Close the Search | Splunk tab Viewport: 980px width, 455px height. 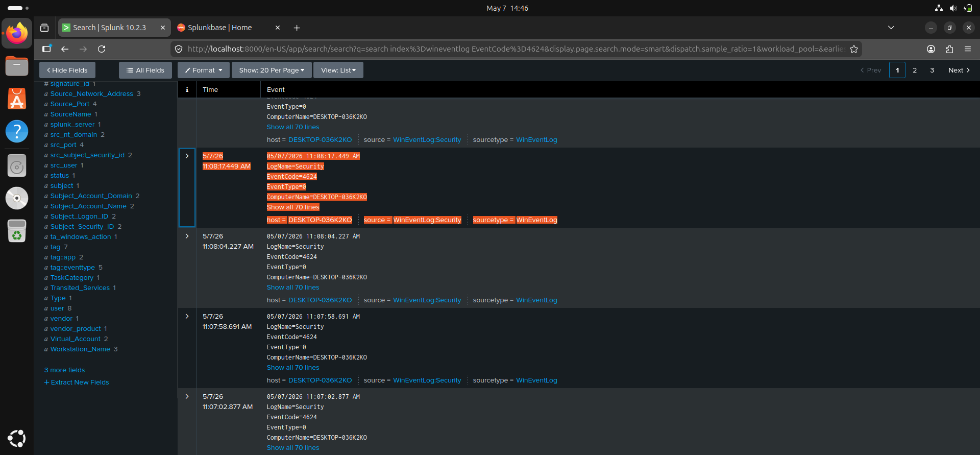pos(163,28)
